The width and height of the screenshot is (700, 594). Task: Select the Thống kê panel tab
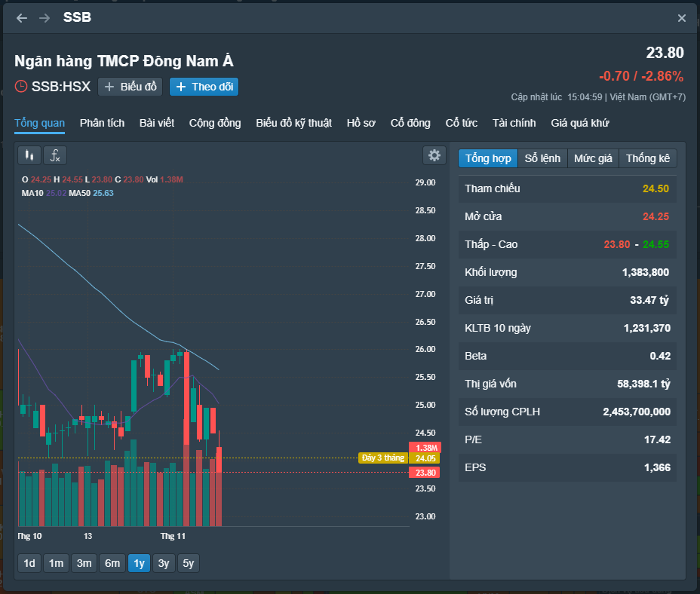pyautogui.click(x=648, y=158)
